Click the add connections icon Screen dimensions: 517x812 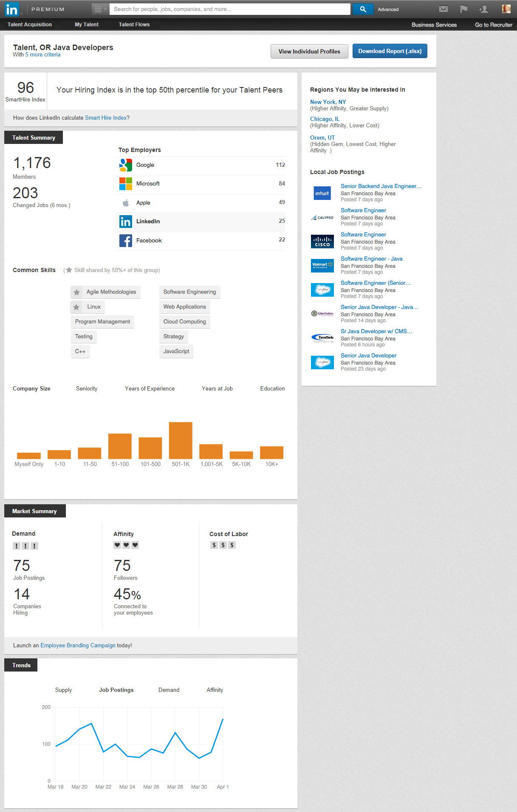point(483,9)
